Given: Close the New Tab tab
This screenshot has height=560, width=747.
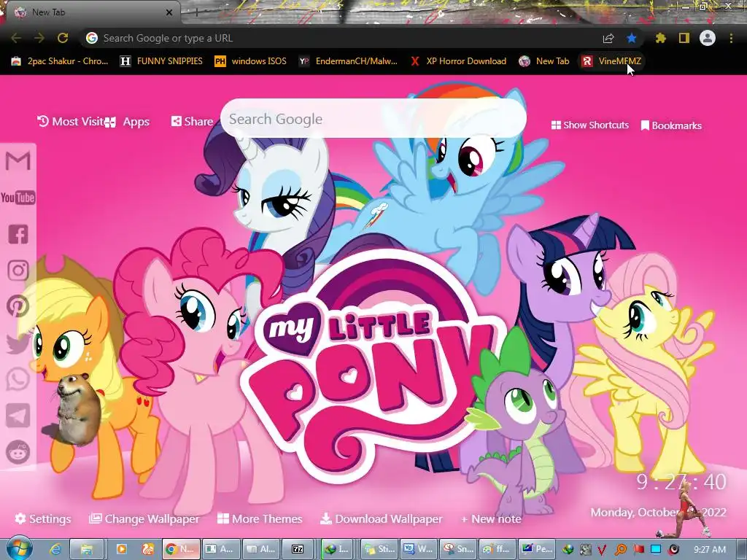Looking at the screenshot, I should coord(169,12).
